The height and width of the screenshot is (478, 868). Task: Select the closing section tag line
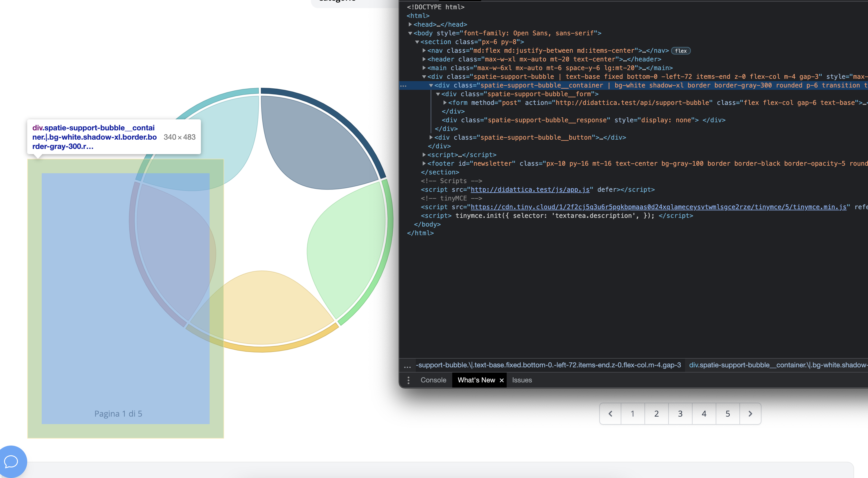440,172
